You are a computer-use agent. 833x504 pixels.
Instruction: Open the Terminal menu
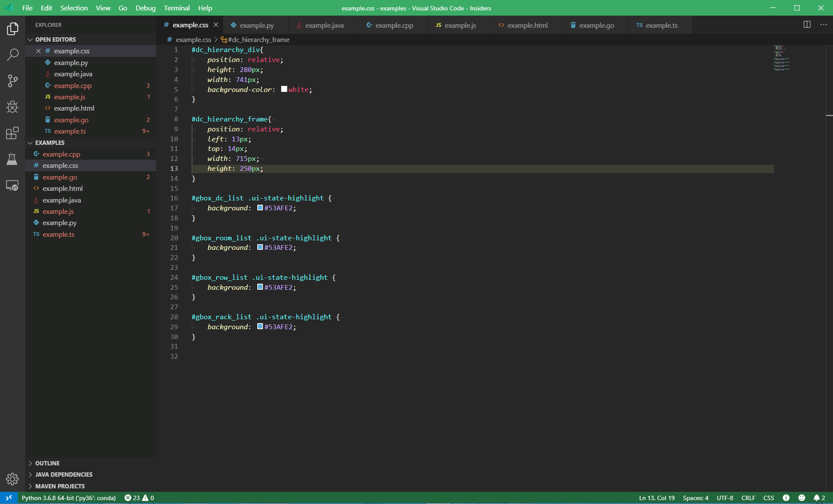(x=177, y=8)
